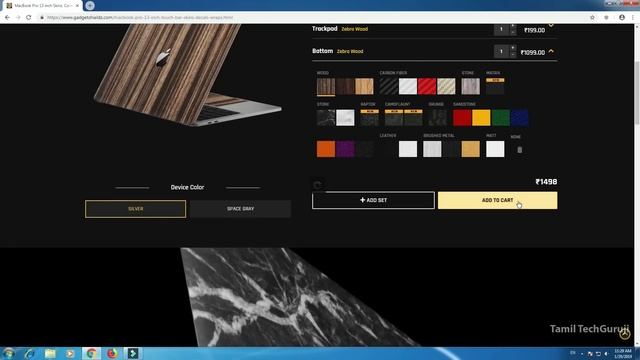Decrease Bottom quantity with down arrow
Screen dimensions: 640x360
(x=513, y=54)
